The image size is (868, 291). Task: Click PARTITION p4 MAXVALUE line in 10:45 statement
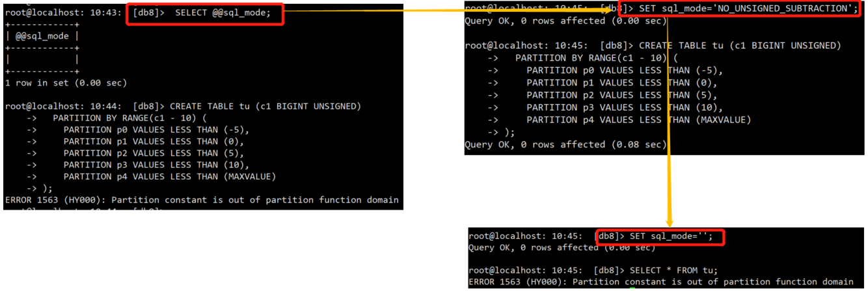point(639,120)
